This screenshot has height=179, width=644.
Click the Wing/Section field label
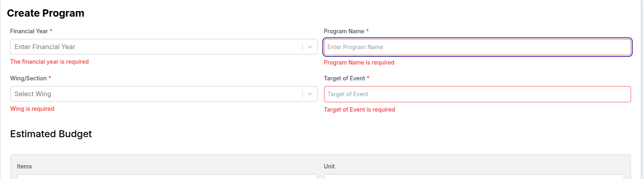(28, 78)
